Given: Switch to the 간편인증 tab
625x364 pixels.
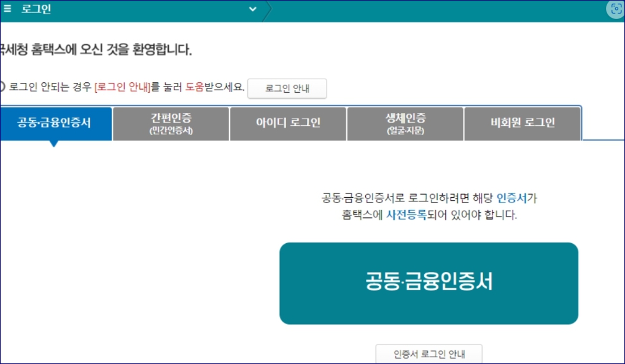Looking at the screenshot, I should pyautogui.click(x=170, y=123).
